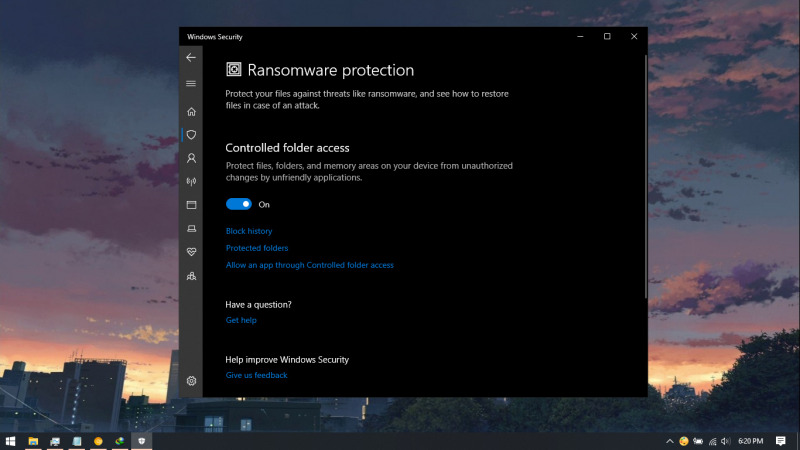Open Account protection person icon
The width and height of the screenshot is (800, 450).
point(191,158)
